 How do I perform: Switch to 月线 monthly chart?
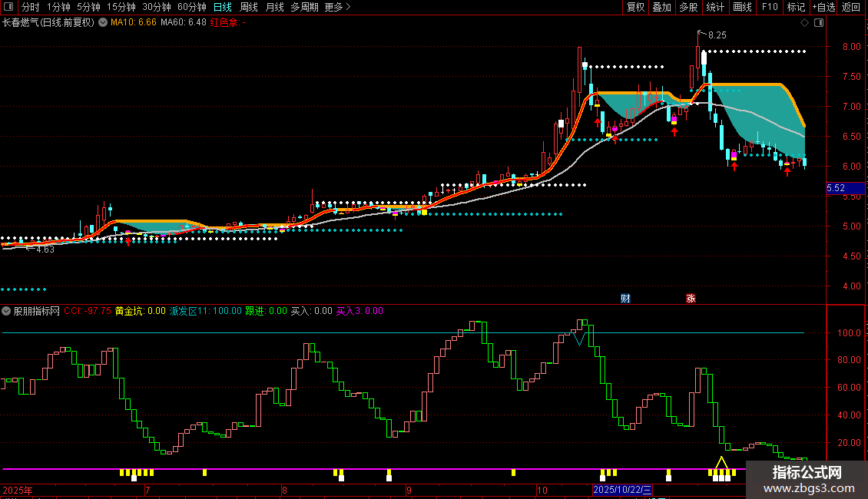274,7
